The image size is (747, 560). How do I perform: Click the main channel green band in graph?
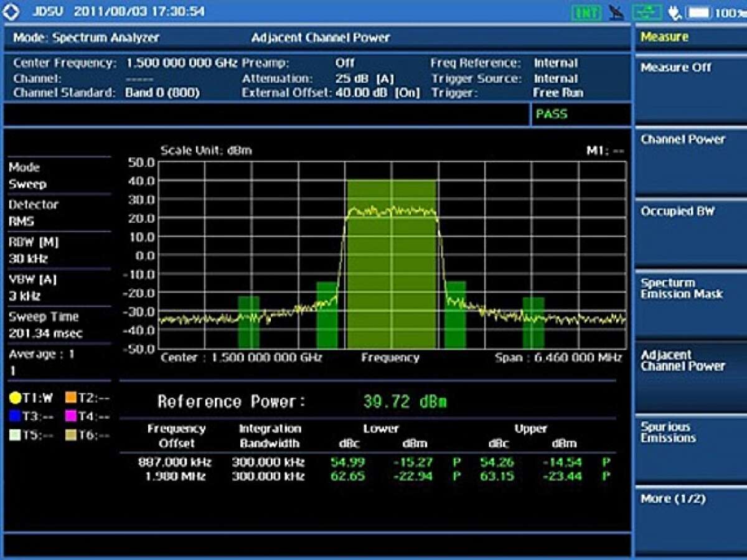click(x=392, y=264)
